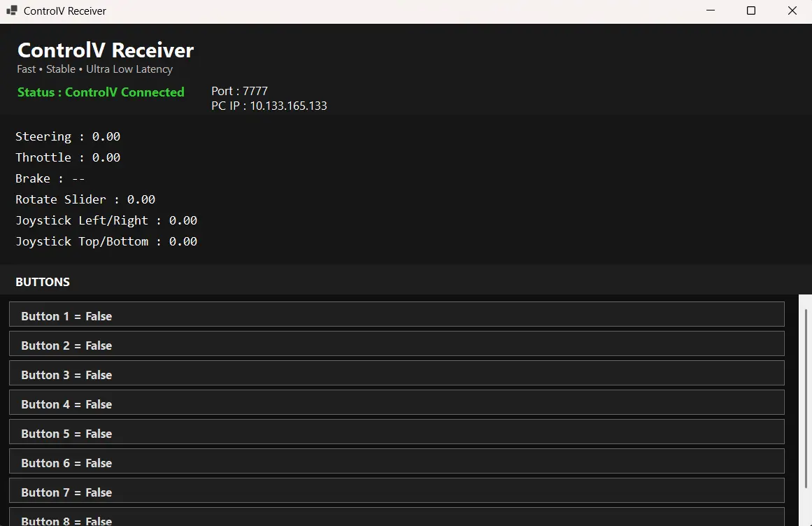The width and height of the screenshot is (812, 526).
Task: Select the Button 5 = False row
Action: [397, 432]
